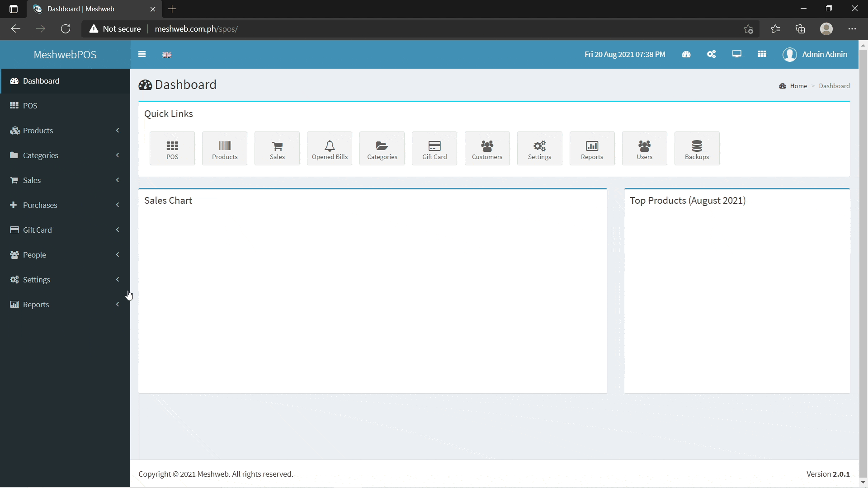Click the Reports quick link icon
The image size is (868, 488).
click(x=592, y=148)
